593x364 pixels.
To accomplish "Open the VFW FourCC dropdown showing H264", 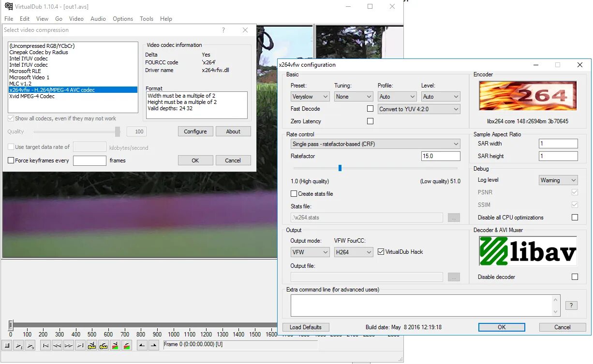I will (354, 252).
